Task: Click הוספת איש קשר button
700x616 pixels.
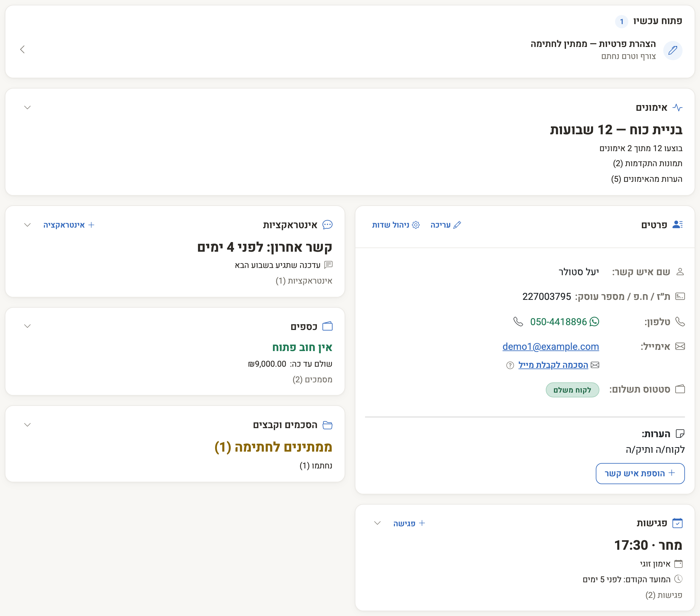Action: click(x=640, y=474)
